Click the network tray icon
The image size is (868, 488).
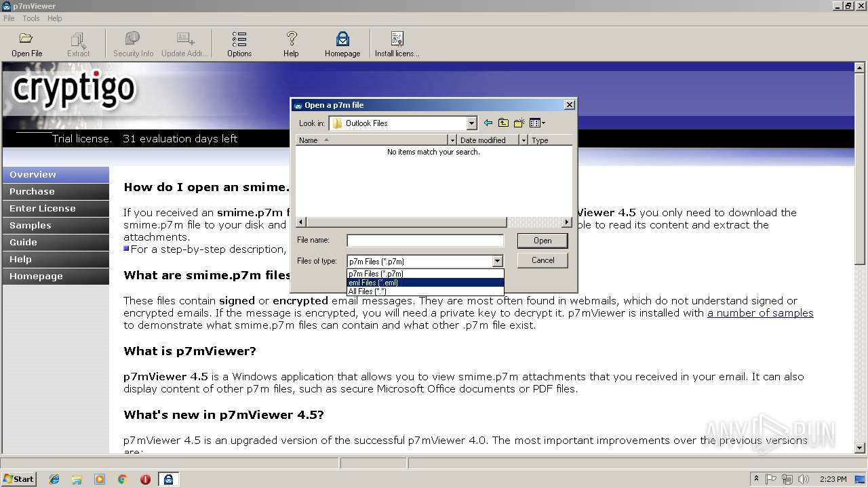click(787, 479)
